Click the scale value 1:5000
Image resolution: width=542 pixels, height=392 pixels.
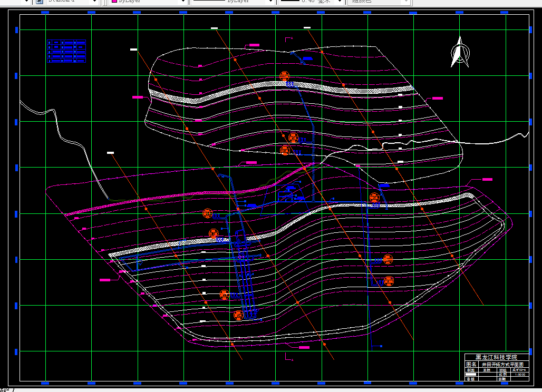point(520,375)
